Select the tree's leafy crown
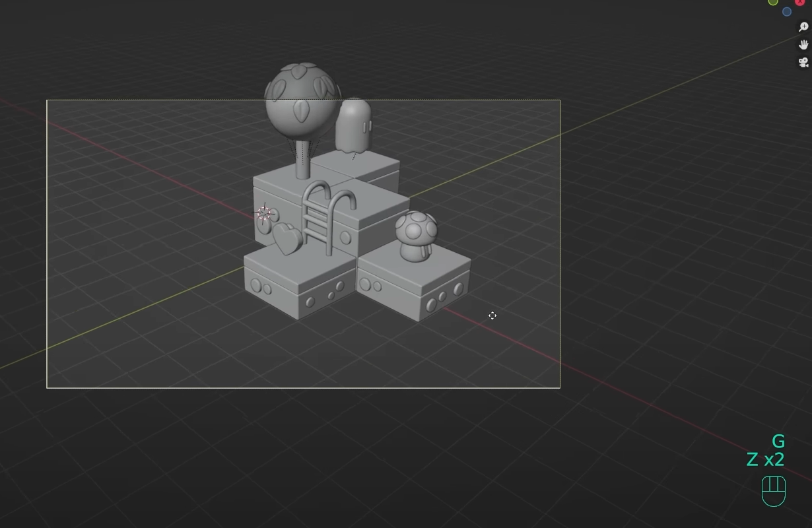Screen dimensions: 812x528 click(x=302, y=101)
